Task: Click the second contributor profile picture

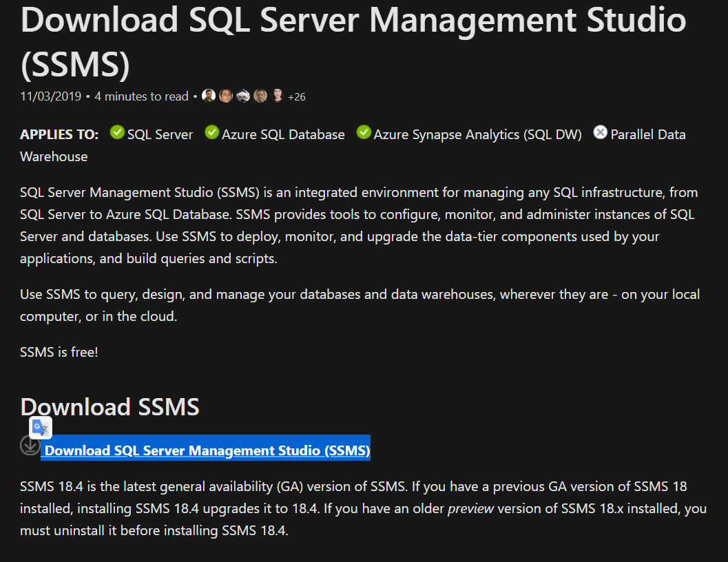Action: click(226, 96)
